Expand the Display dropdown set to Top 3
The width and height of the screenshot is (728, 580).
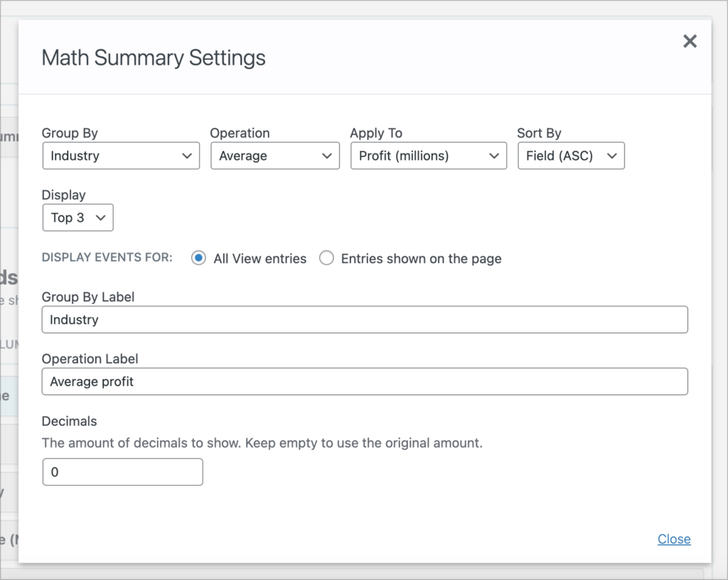click(77, 218)
